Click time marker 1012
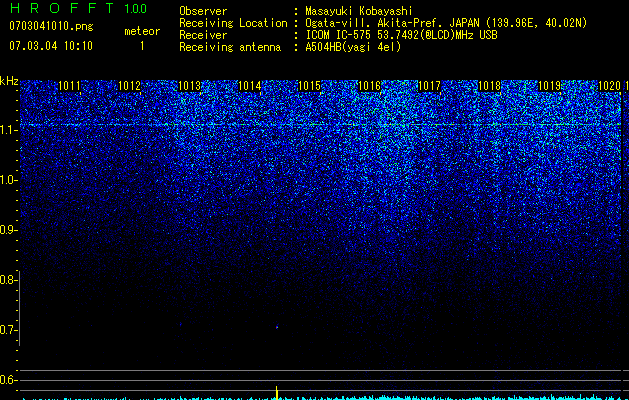629x400 pixels. [129, 86]
